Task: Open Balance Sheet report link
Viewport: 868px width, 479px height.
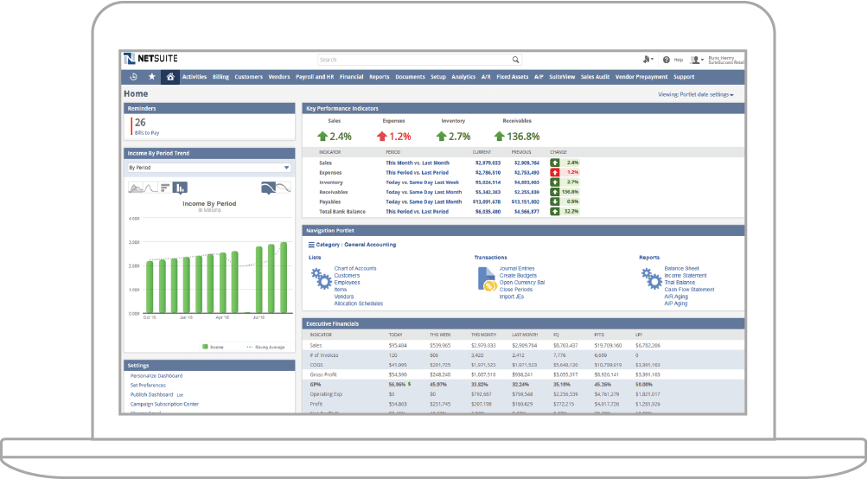Action: click(x=681, y=269)
